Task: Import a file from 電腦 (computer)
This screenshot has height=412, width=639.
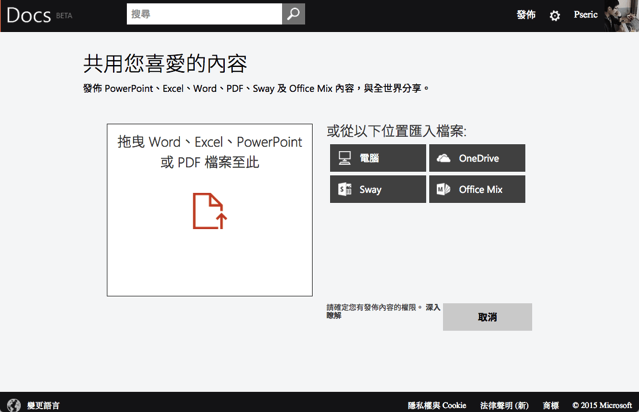Action: (378, 158)
